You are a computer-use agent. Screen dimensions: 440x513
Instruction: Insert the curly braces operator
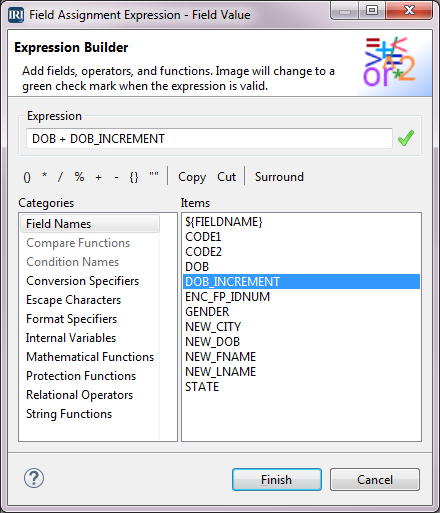pyautogui.click(x=134, y=177)
